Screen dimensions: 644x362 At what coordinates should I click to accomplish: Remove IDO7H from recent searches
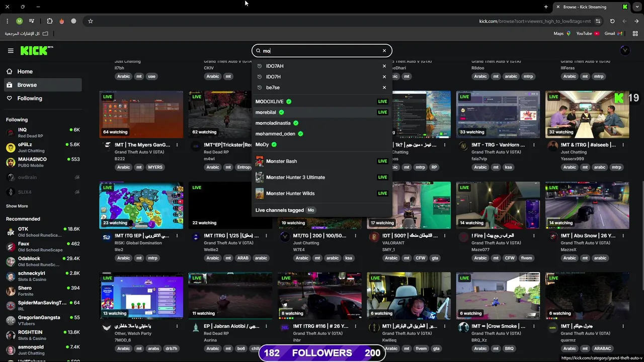(384, 76)
